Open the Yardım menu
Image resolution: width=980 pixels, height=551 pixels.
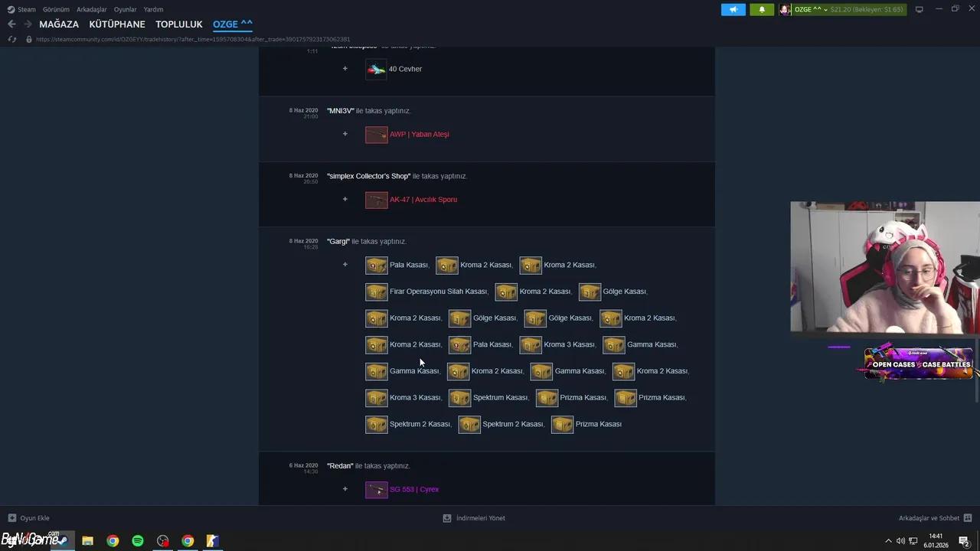point(153,9)
